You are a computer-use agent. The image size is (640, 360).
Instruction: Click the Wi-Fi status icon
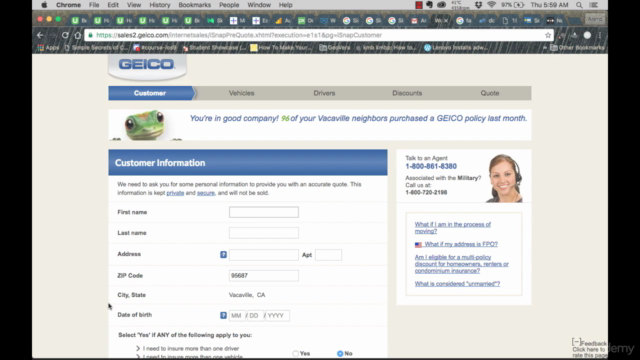point(491,5)
